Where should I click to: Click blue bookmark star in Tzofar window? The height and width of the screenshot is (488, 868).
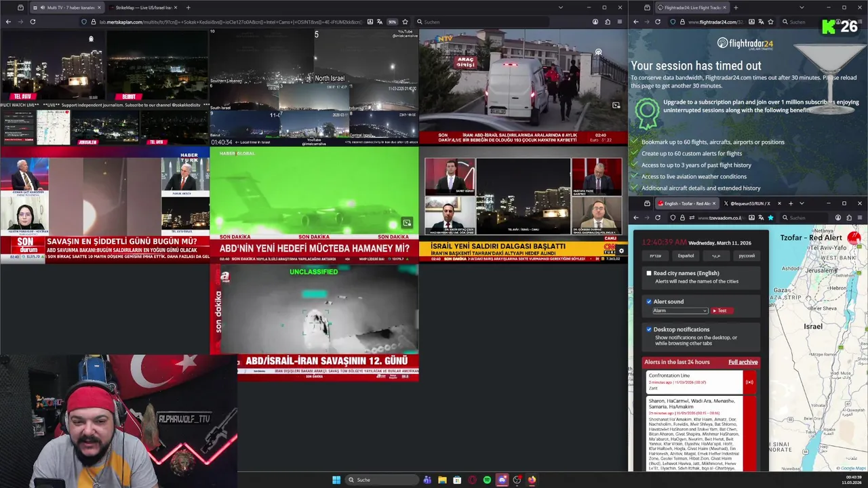(770, 218)
